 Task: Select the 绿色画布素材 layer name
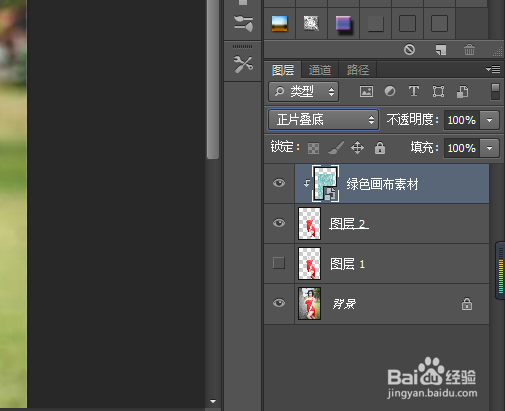click(x=382, y=184)
